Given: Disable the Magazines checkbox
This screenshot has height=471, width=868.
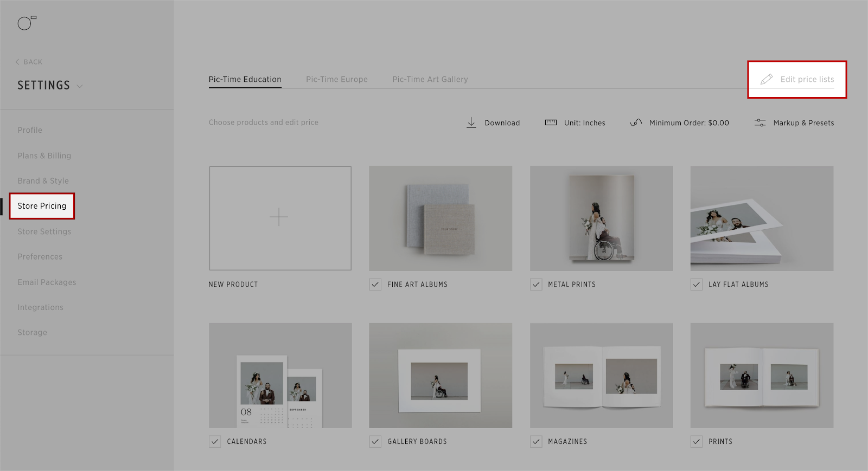Looking at the screenshot, I should point(536,442).
